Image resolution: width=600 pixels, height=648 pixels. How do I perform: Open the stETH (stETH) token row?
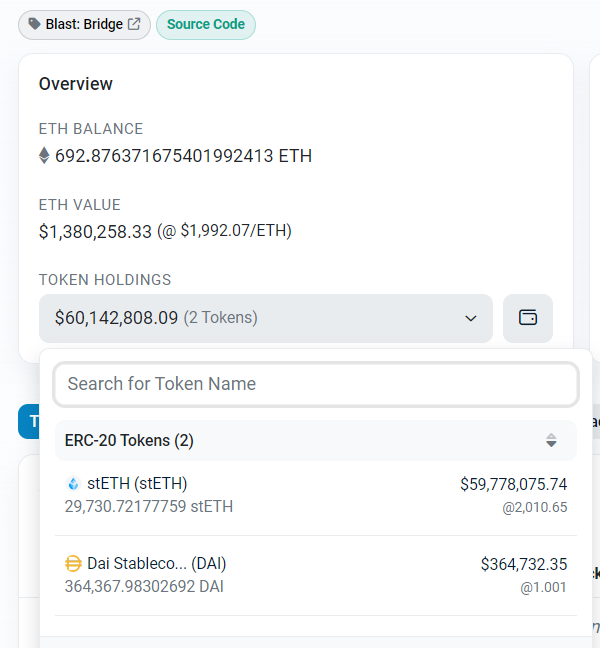point(316,495)
